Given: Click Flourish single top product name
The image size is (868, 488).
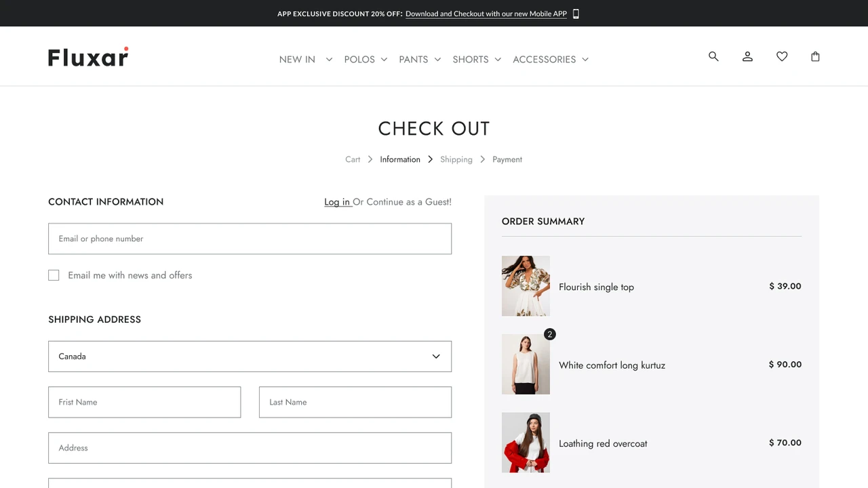Looking at the screenshot, I should (x=596, y=287).
